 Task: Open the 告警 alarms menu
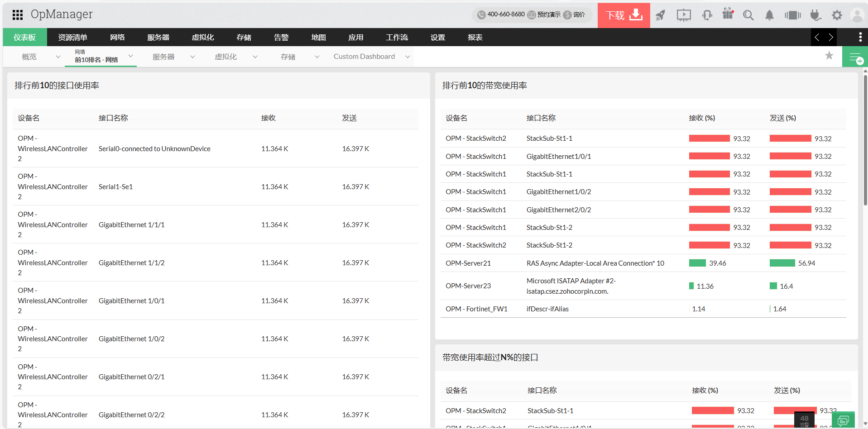click(281, 37)
